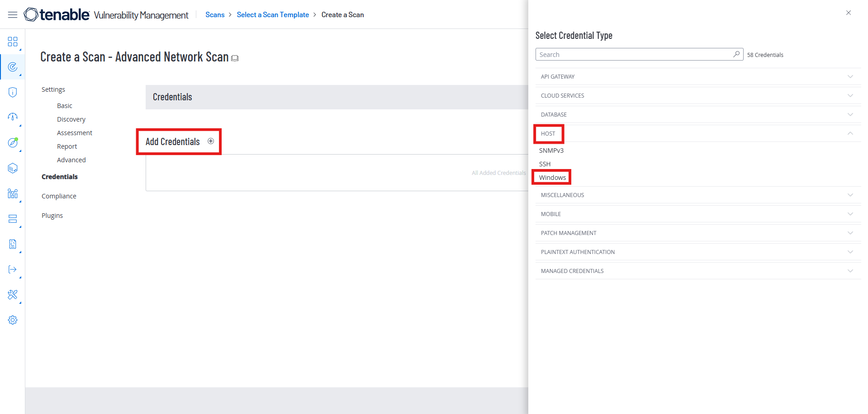This screenshot has width=868, height=414.
Task: Click the plus icon beside Add Credentials
Action: pos(211,141)
